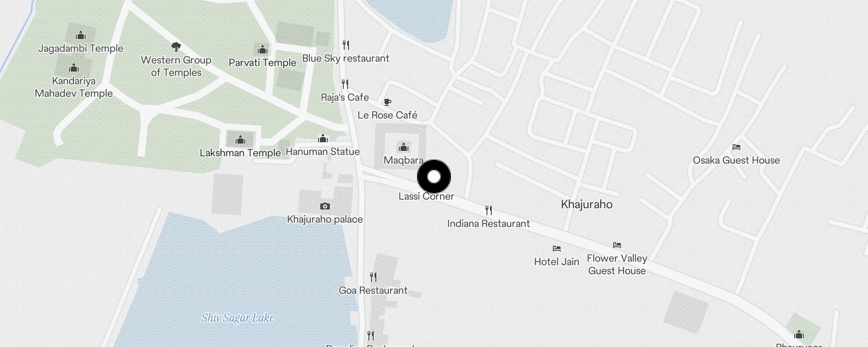
Task: Open Indiana Restaurant fork icon
Action: [489, 211]
